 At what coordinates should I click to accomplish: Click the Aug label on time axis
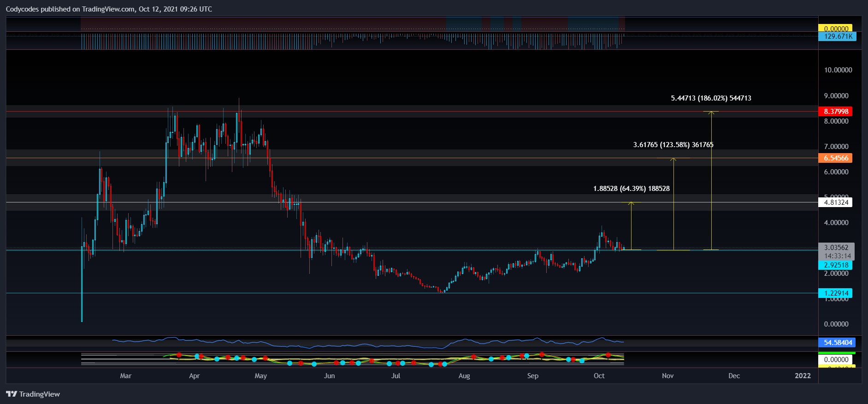coord(464,376)
